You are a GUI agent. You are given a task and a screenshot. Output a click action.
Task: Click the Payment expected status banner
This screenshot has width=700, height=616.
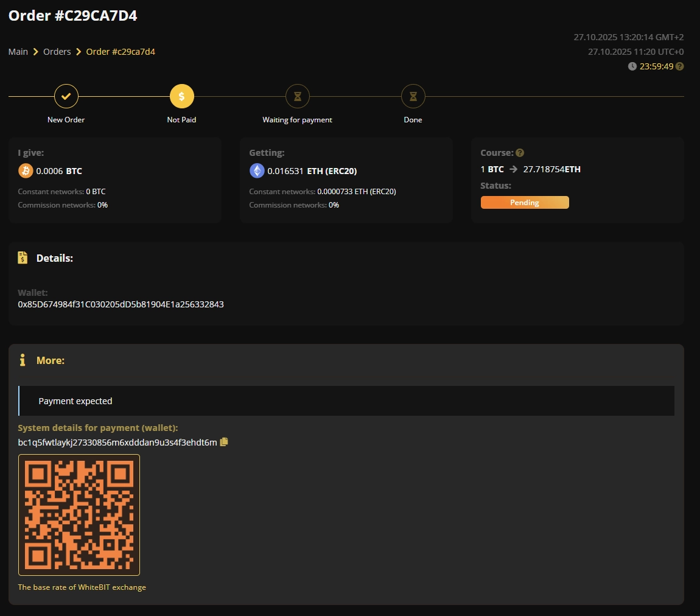tap(75, 401)
